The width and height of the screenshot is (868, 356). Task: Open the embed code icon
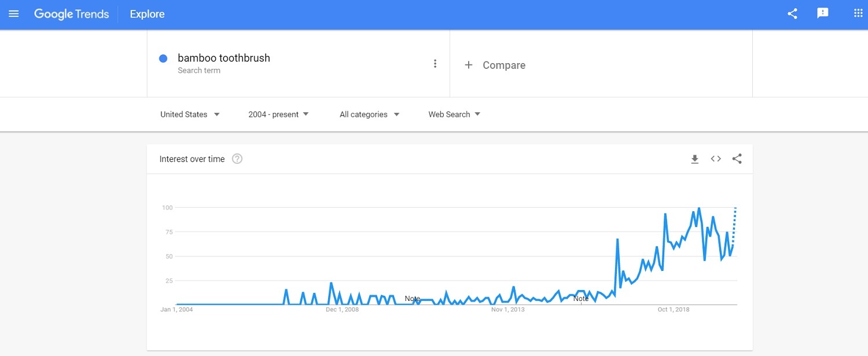click(x=716, y=159)
